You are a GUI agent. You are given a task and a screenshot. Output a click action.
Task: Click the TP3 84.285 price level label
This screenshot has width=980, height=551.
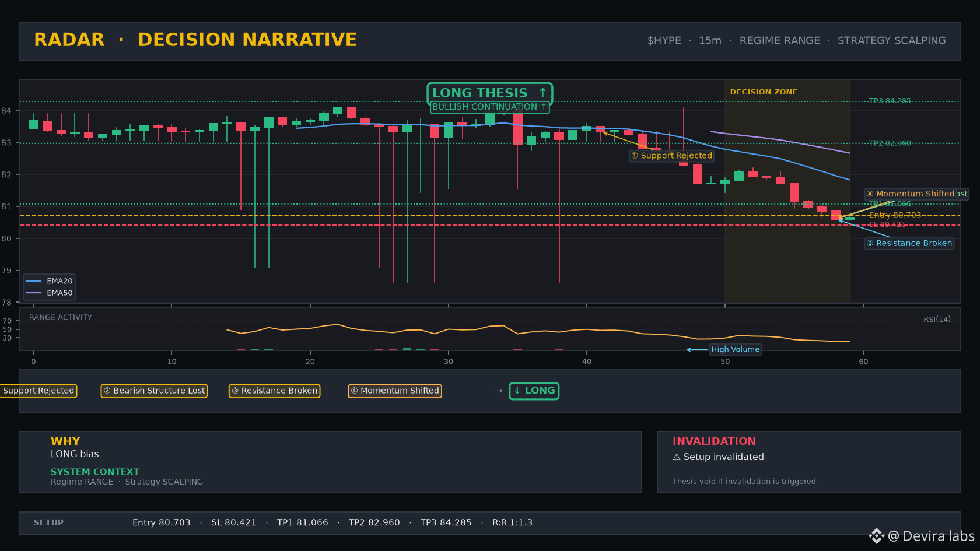(x=890, y=101)
